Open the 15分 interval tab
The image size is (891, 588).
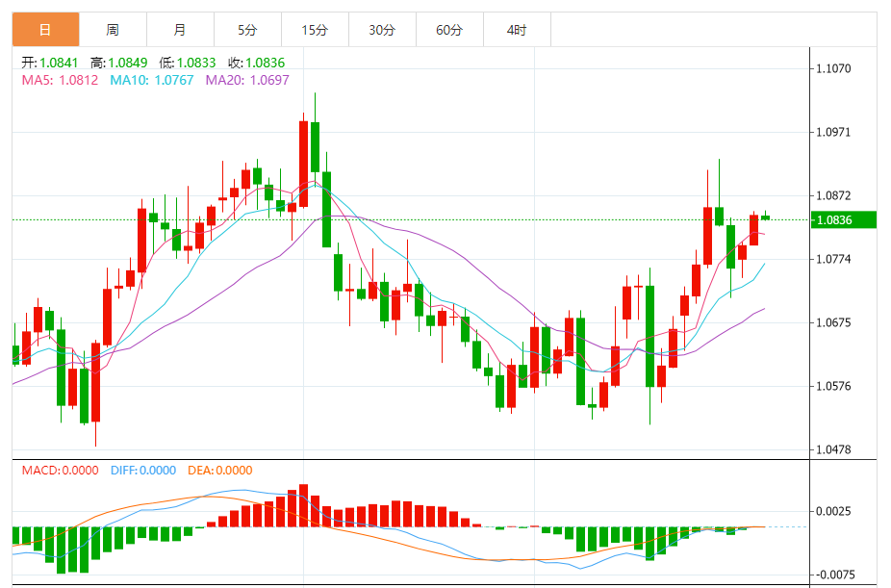click(x=315, y=30)
